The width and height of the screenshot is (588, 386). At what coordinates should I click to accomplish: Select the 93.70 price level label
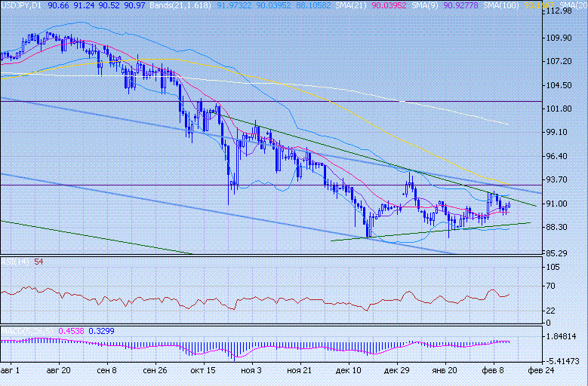(557, 179)
